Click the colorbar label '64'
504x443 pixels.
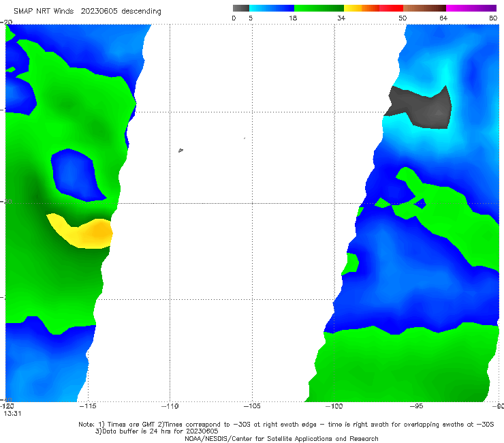coord(443,18)
